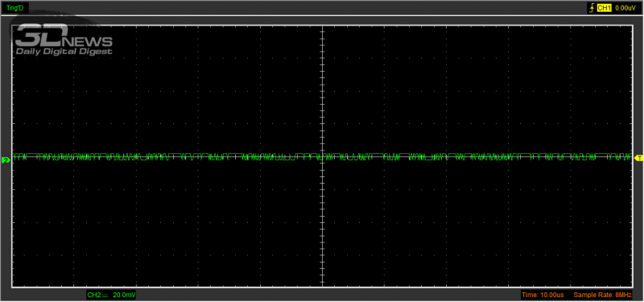Viewport: 644px width, 302px height.
Task: Click the yellow T trigger level marker
Action: (638, 158)
